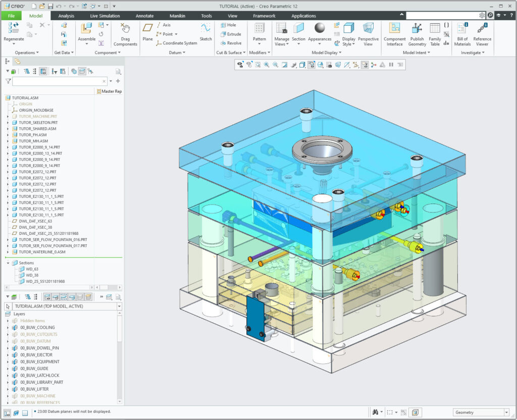Click the Repaint icon in graphics toolbar
The height and width of the screenshot is (420, 517).
pyautogui.click(x=284, y=65)
